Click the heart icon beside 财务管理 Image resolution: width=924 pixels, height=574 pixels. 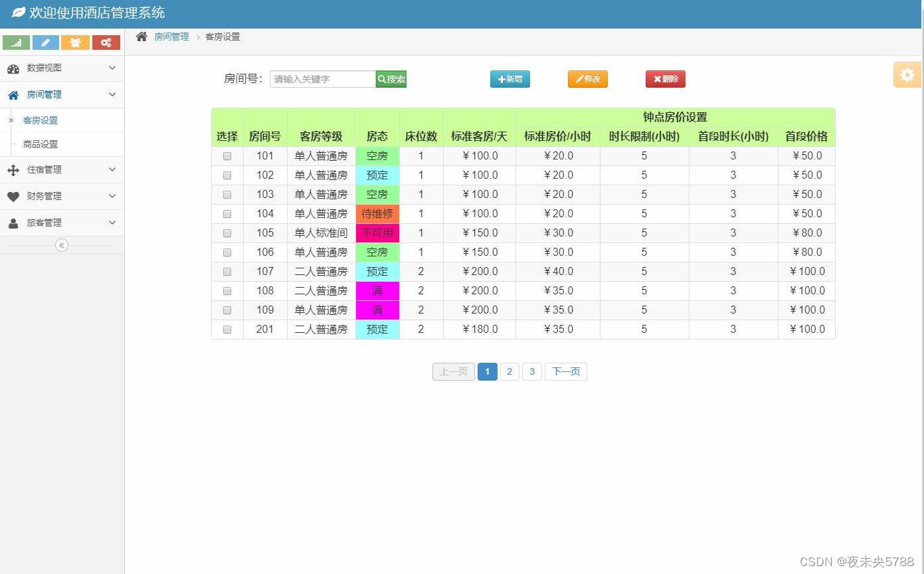tap(13, 197)
